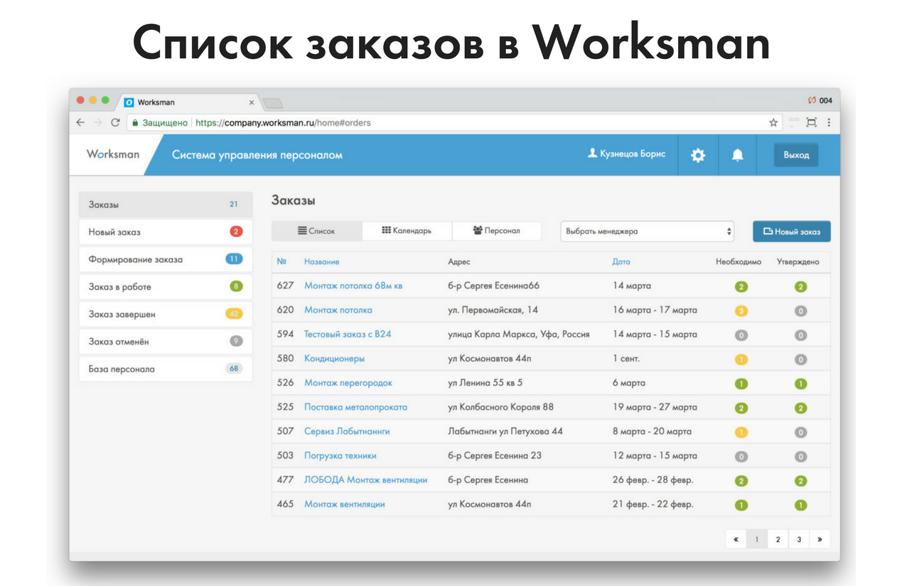Viewport: 924px width, 586px height.
Task: Sort orders by № column
Action: pyautogui.click(x=281, y=261)
